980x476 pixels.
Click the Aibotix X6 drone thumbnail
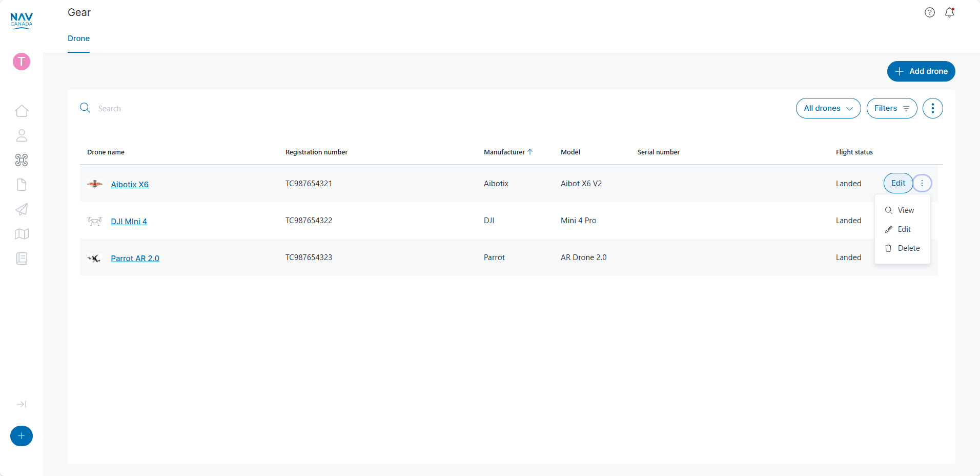pos(95,184)
